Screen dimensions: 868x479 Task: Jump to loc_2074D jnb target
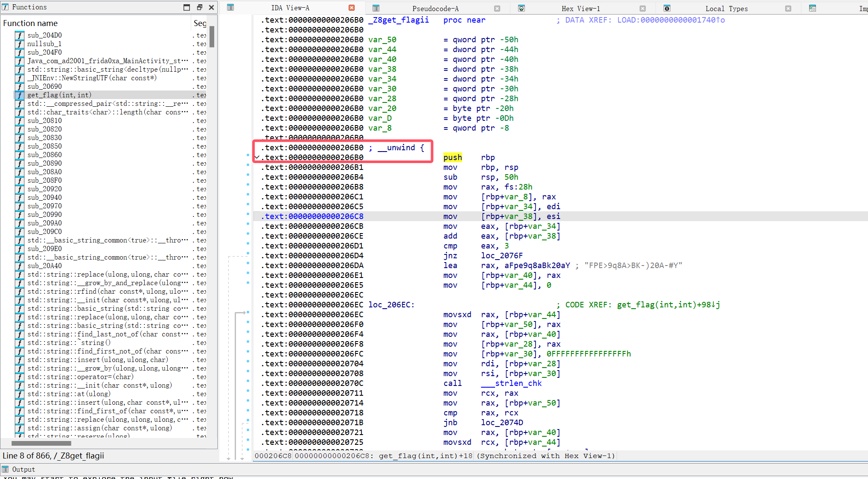pyautogui.click(x=501, y=423)
